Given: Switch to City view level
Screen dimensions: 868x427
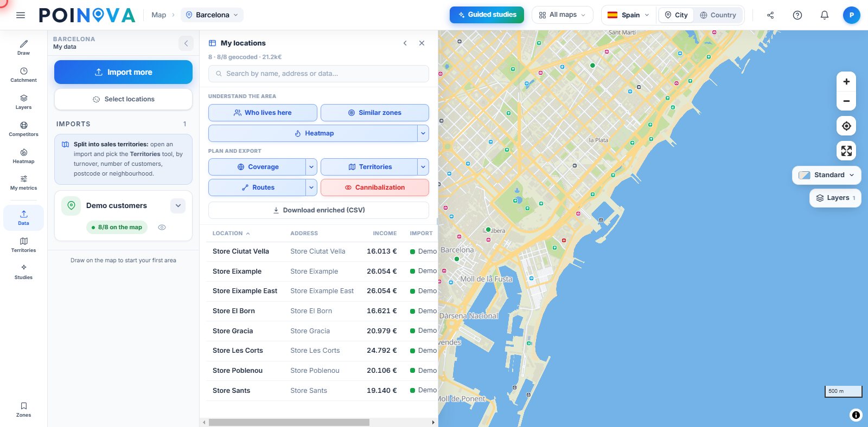Looking at the screenshot, I should pyautogui.click(x=676, y=15).
